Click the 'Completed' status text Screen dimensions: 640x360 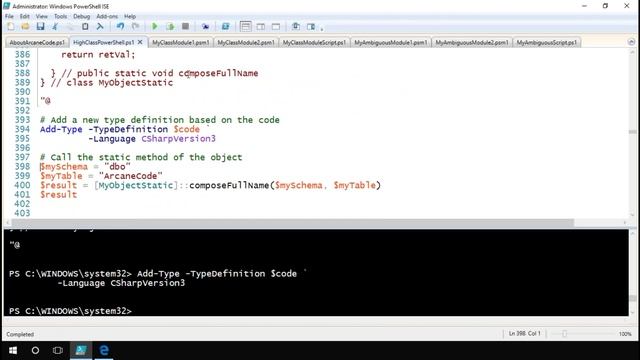click(20, 334)
